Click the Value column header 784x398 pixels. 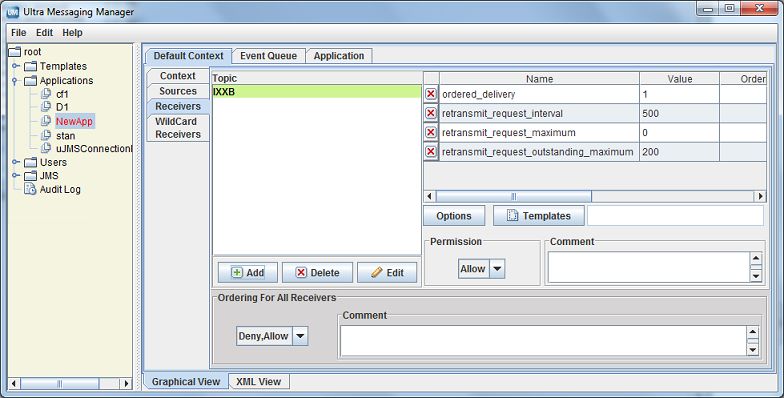coord(680,78)
